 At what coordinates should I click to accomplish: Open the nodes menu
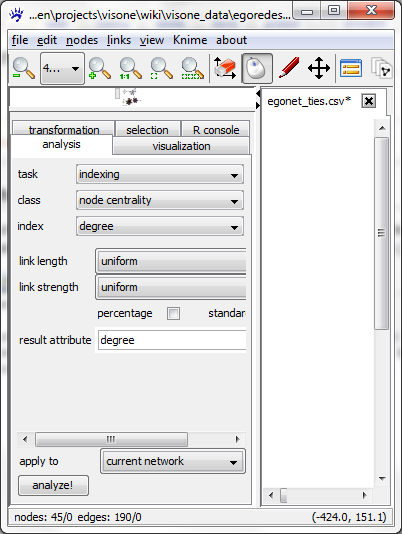tap(82, 40)
